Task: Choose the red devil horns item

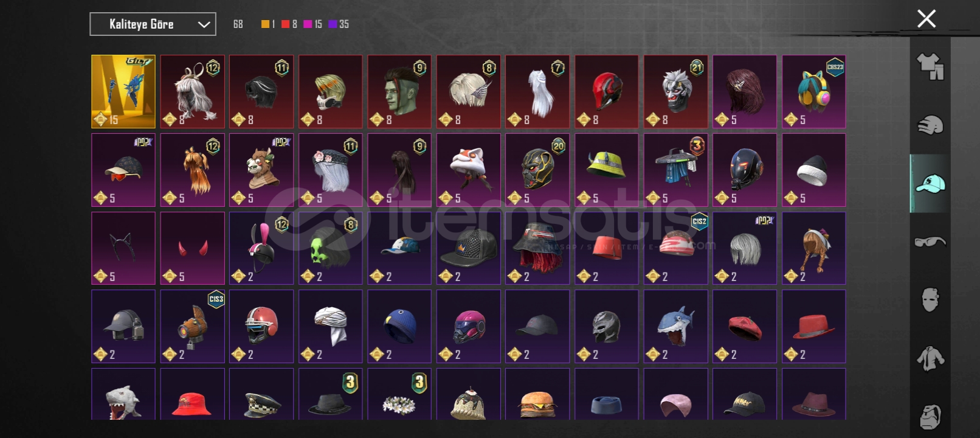Action: coord(193,248)
